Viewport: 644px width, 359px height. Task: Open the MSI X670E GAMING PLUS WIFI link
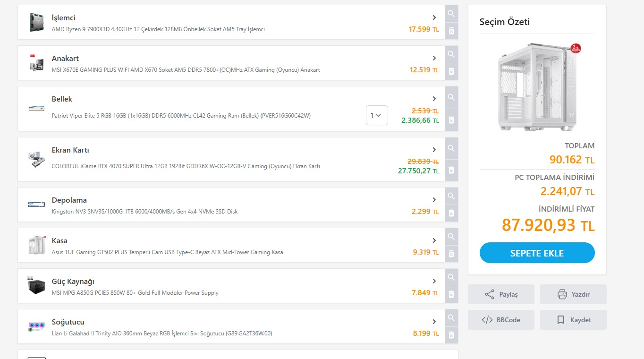(186, 70)
